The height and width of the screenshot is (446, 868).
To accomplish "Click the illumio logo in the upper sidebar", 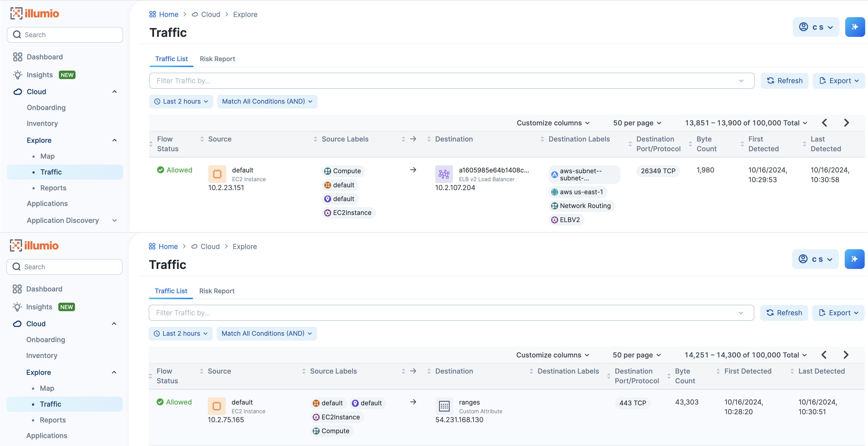I will coord(34,14).
